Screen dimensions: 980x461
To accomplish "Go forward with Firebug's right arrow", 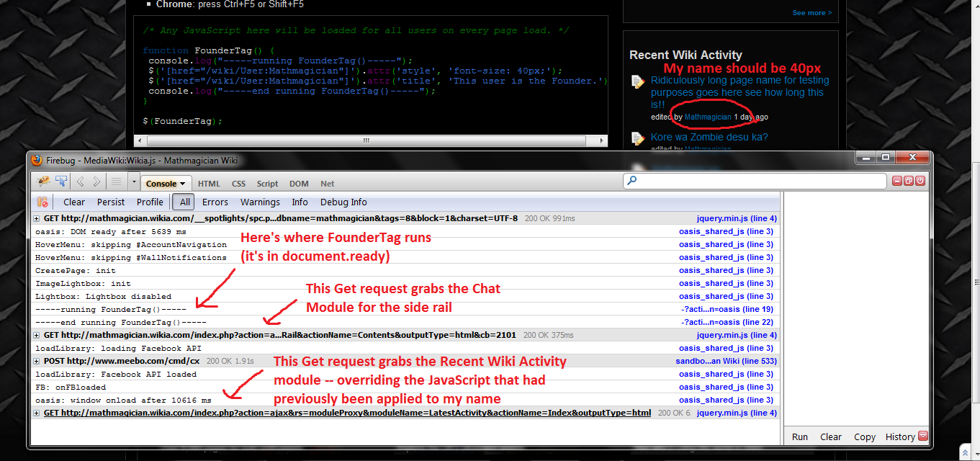I will pyautogui.click(x=96, y=182).
